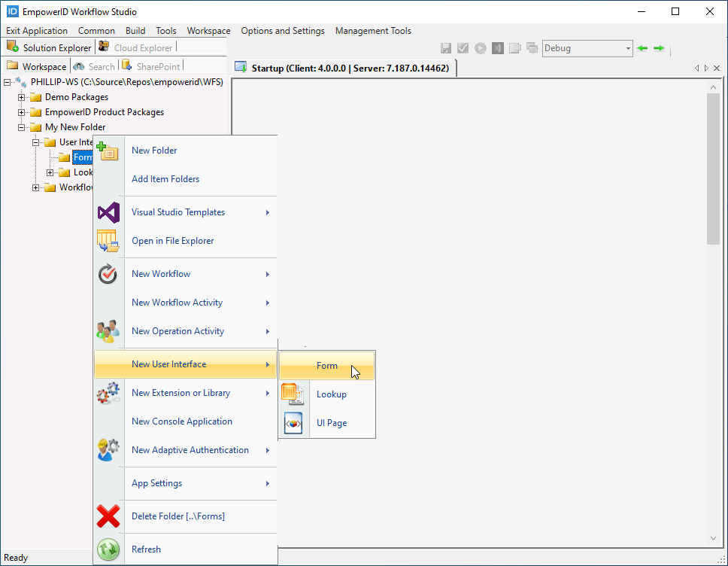Collapse the My New Folder tree node
The width and height of the screenshot is (728, 566).
tap(22, 126)
